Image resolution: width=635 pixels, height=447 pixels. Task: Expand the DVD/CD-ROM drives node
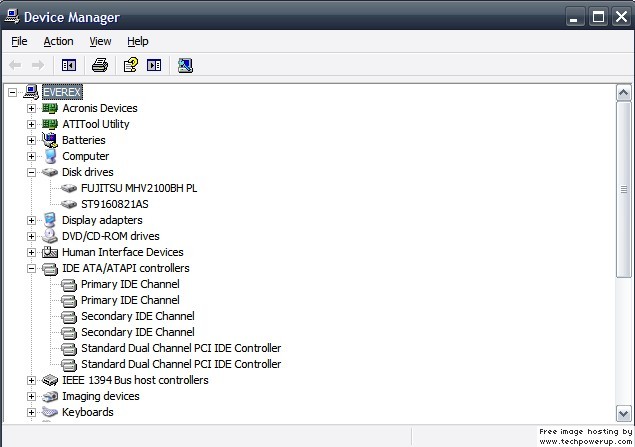(31, 236)
